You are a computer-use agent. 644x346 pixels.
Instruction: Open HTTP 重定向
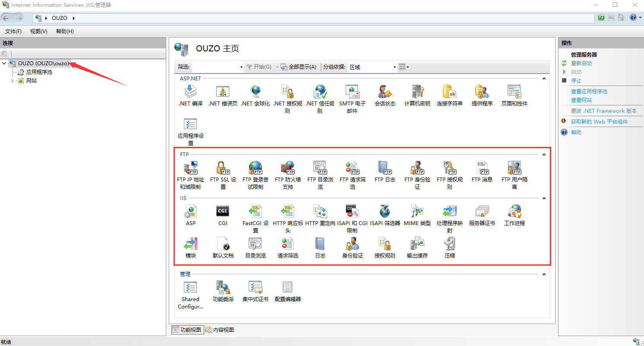(x=320, y=215)
